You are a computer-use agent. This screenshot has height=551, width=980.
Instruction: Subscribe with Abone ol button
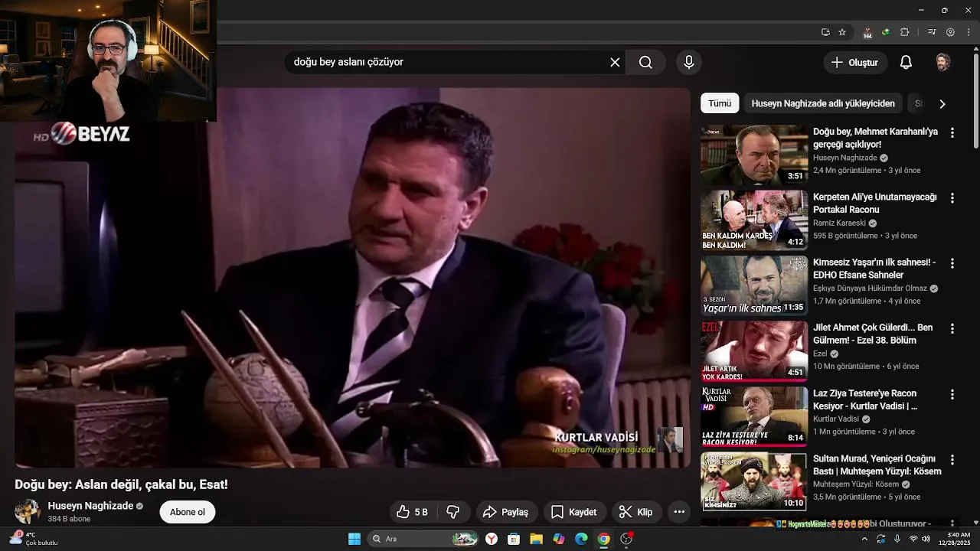pos(188,512)
